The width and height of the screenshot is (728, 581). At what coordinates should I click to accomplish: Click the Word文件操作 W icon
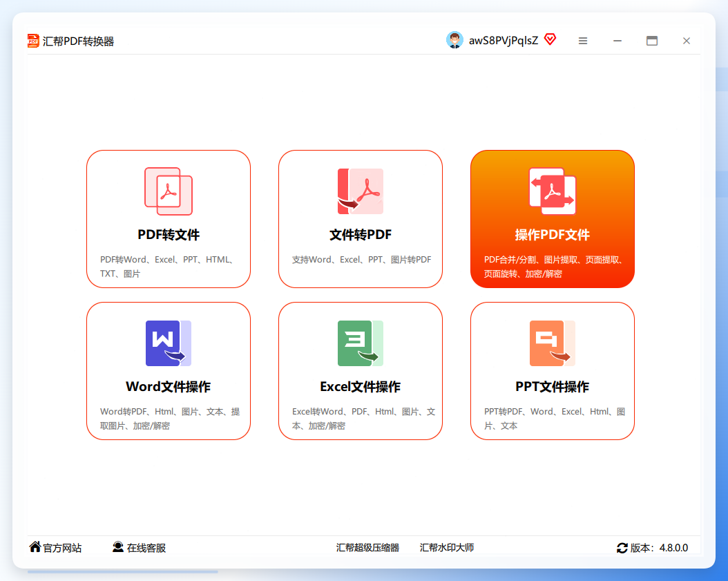(x=169, y=343)
